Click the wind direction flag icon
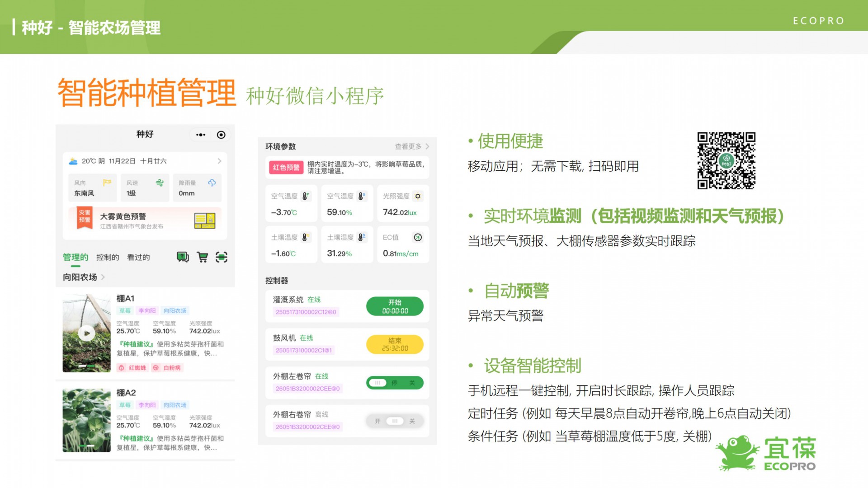The image size is (868, 488). 107,183
